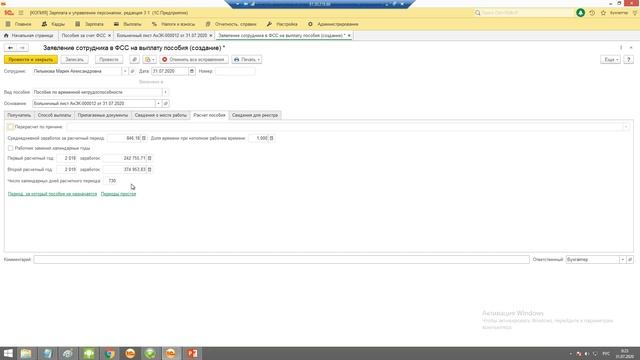This screenshot has width=640, height=360.
Task: Switch to Сведения о месте работы tab
Action: (x=161, y=115)
